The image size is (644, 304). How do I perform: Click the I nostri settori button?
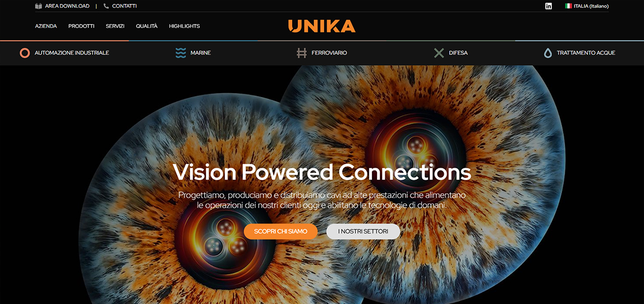tap(363, 231)
